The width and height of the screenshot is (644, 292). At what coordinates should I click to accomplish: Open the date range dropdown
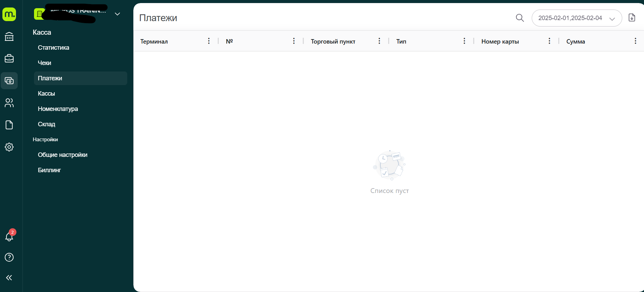coord(577,18)
